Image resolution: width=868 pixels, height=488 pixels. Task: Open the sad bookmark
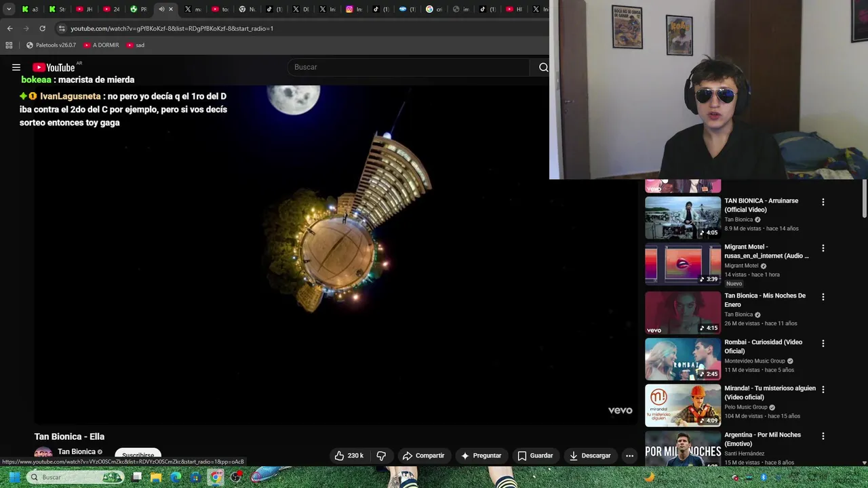tap(136, 45)
